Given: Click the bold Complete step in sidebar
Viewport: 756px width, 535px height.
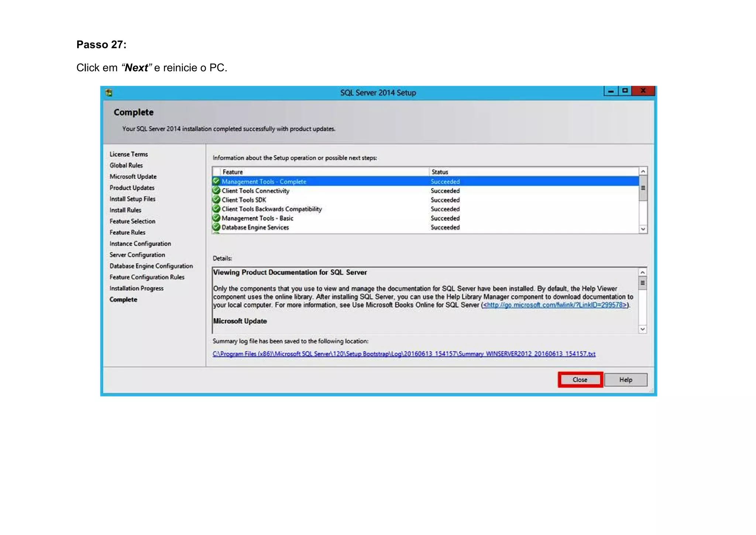Looking at the screenshot, I should tap(123, 299).
